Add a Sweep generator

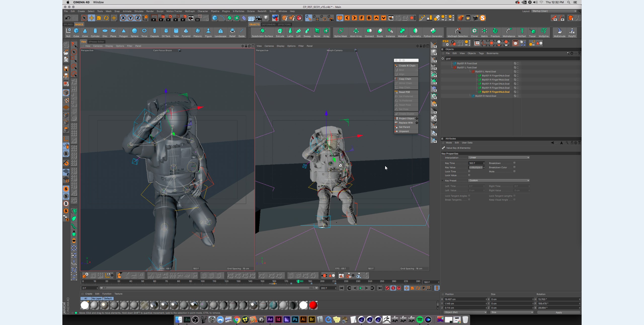[x=307, y=32]
